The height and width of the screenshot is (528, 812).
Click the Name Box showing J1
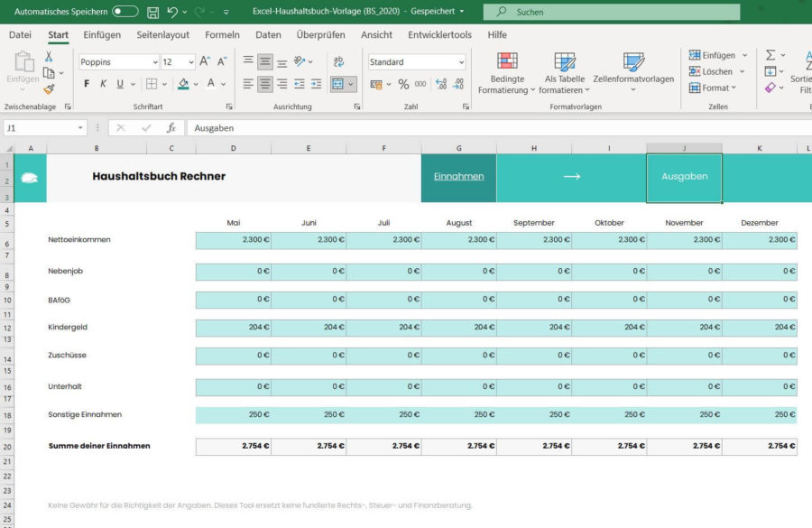[40, 128]
